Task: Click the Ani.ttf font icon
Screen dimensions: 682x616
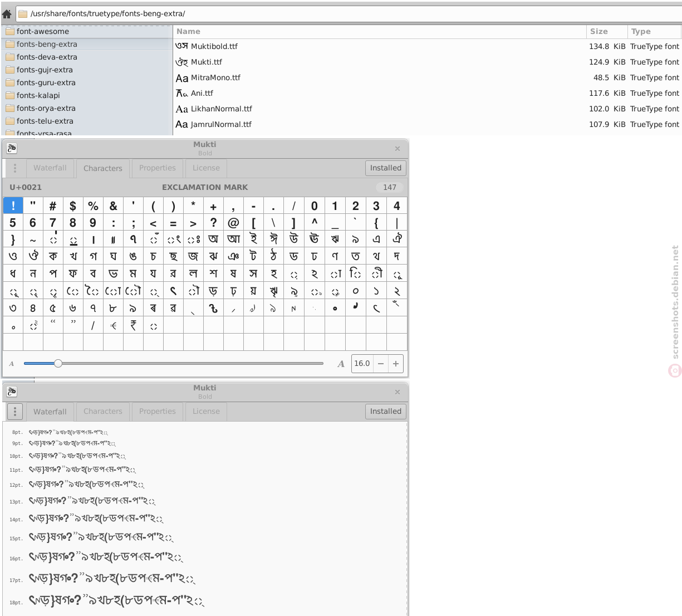Action: (181, 93)
